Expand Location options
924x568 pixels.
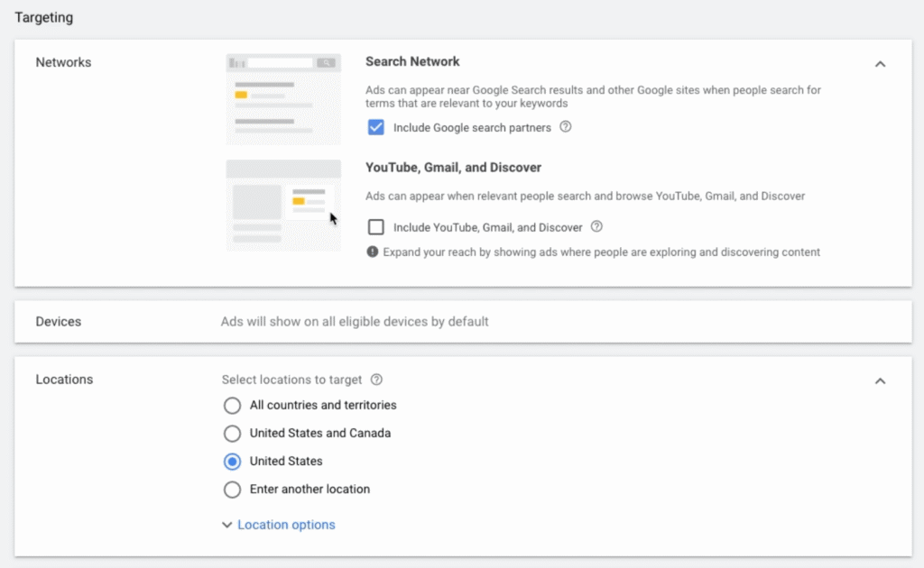[286, 524]
